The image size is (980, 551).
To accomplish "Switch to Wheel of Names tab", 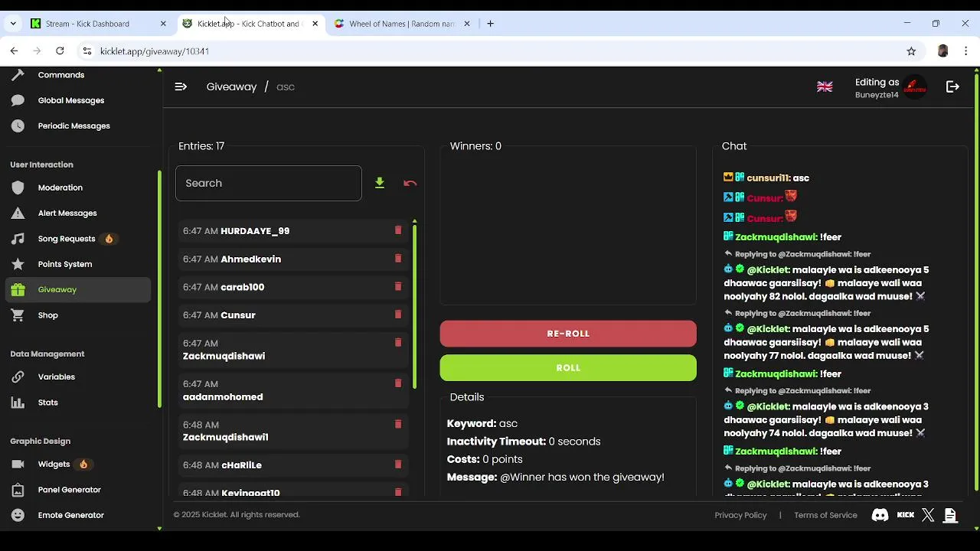I will (x=402, y=24).
